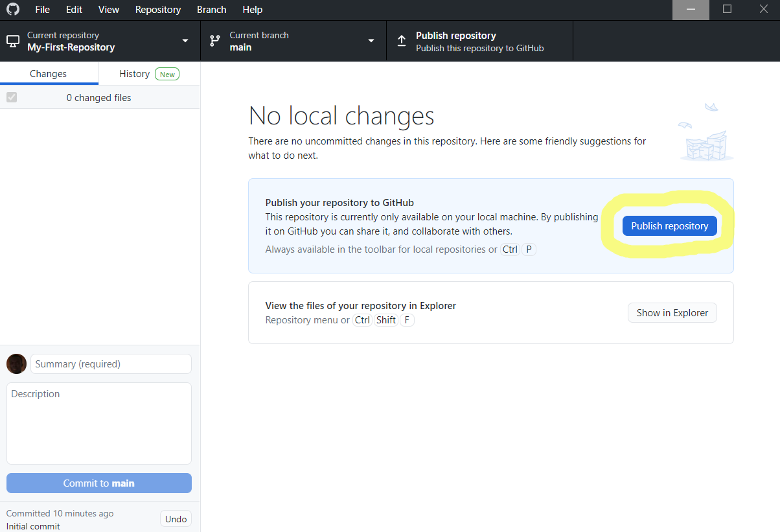Screen dimensions: 780x532
Task: Close the GitHub Desktop window
Action: [763, 10]
